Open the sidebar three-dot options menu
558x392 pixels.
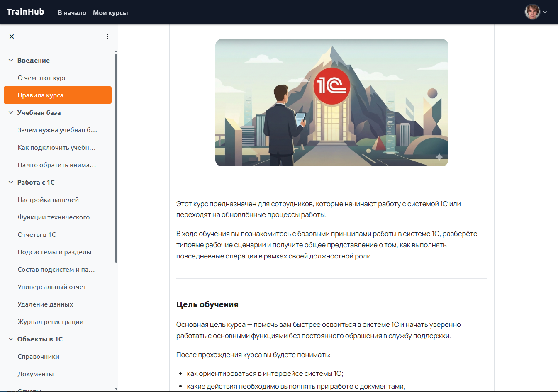point(107,37)
